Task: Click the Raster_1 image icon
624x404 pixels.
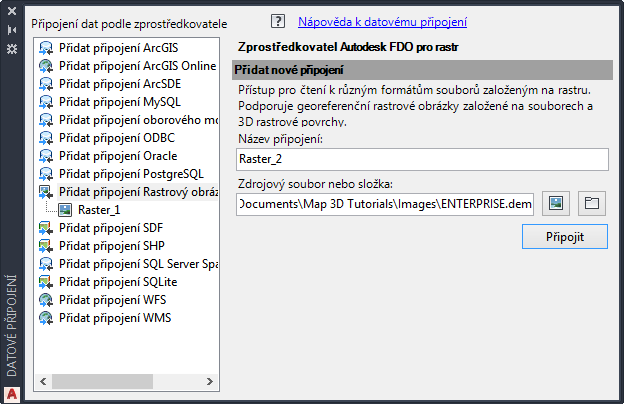Action: 65,210
